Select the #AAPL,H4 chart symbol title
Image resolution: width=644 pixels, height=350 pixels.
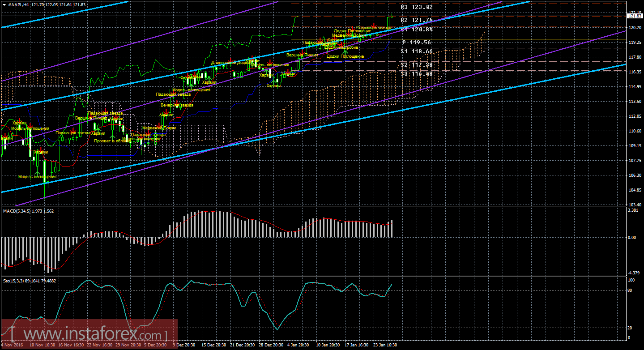[19, 4]
